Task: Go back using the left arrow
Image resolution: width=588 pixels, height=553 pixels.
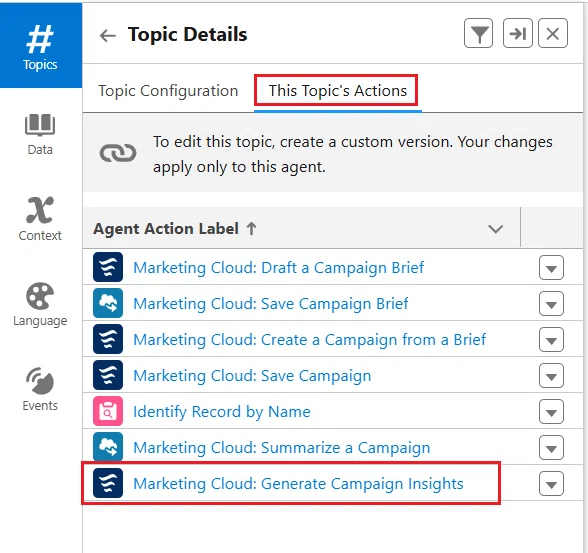Action: point(108,36)
